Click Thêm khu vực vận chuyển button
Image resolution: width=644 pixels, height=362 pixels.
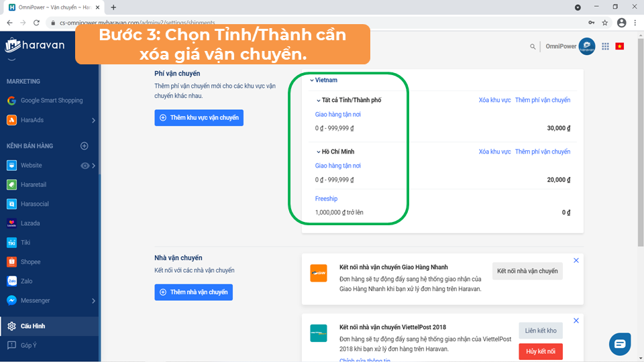coord(199,118)
